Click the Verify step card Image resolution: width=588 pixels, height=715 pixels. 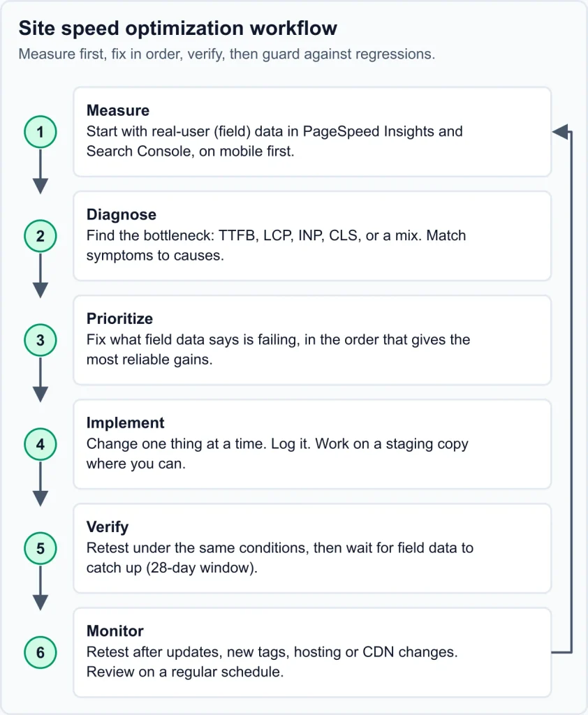312,548
